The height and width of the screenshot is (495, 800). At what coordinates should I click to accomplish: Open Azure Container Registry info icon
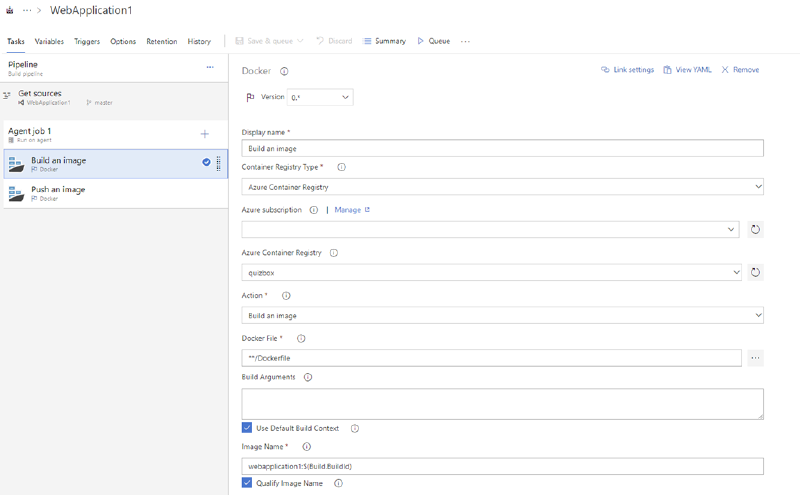tap(334, 253)
